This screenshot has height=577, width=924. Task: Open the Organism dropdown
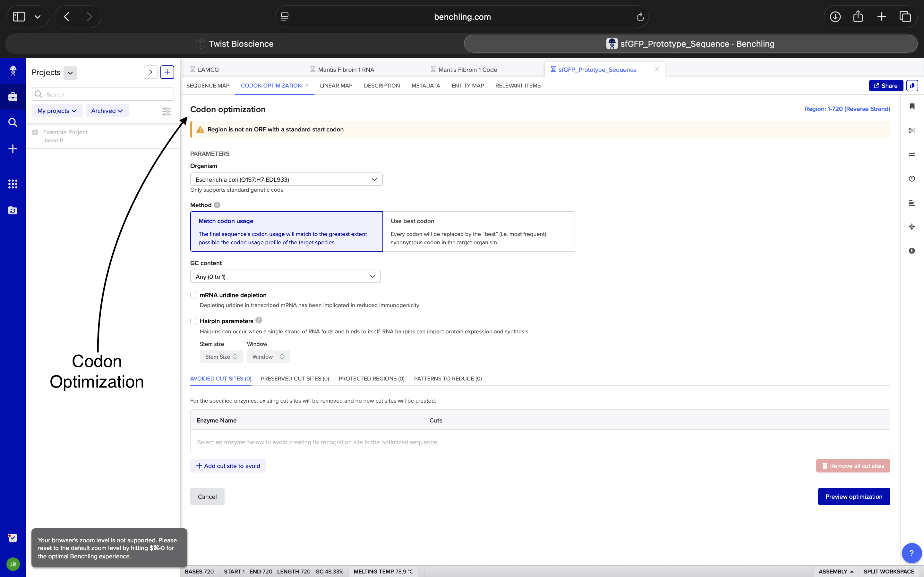click(x=286, y=180)
